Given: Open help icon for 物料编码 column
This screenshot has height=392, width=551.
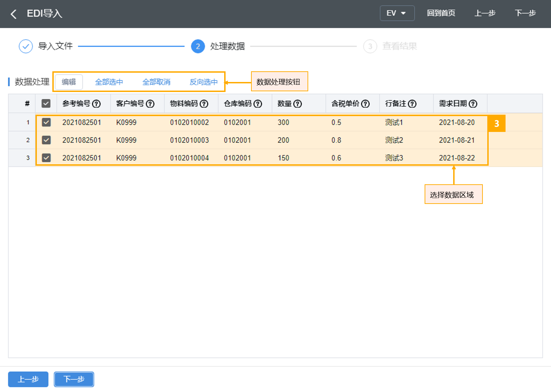Looking at the screenshot, I should click(x=204, y=104).
